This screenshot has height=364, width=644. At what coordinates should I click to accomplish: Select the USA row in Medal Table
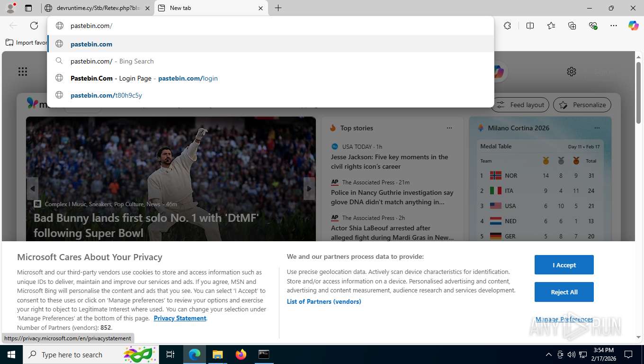[540, 206]
